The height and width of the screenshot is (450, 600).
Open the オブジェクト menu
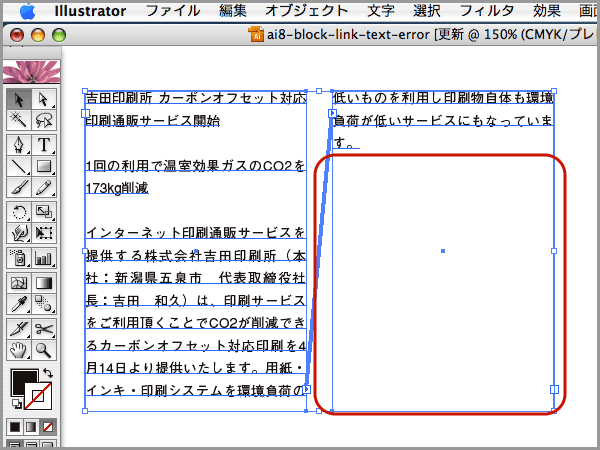pos(307,11)
